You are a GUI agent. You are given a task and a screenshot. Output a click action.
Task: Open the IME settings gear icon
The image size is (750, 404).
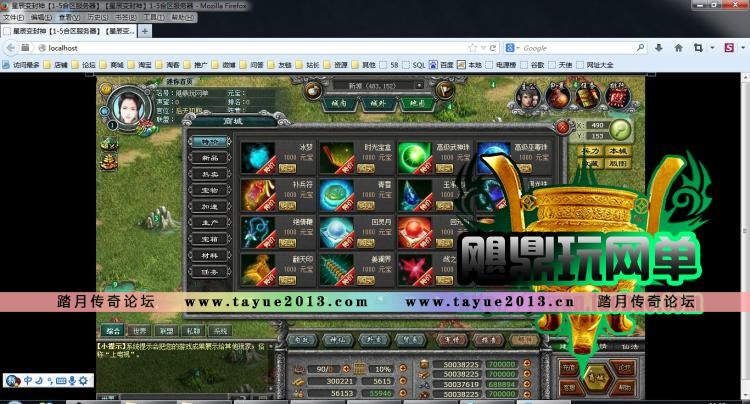point(83,381)
